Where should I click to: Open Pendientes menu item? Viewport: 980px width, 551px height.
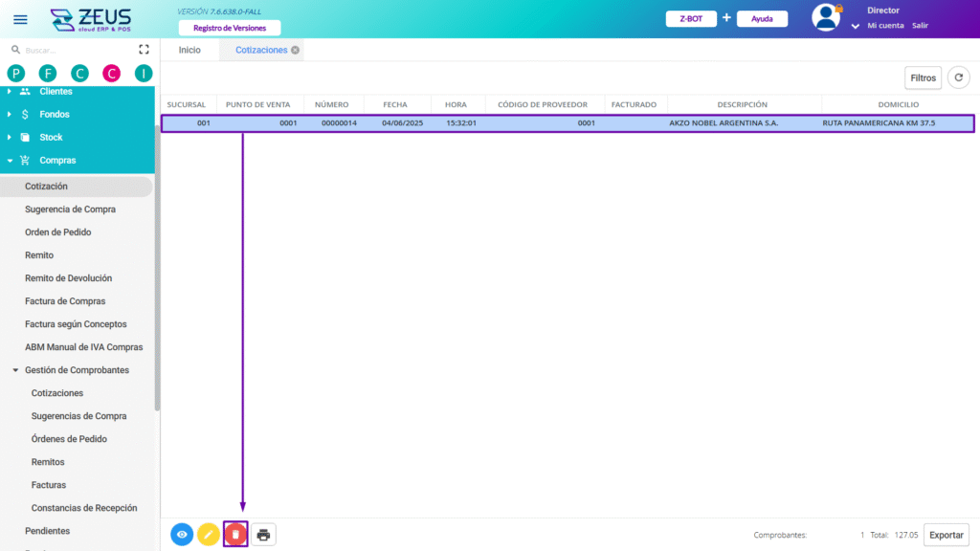(48, 531)
